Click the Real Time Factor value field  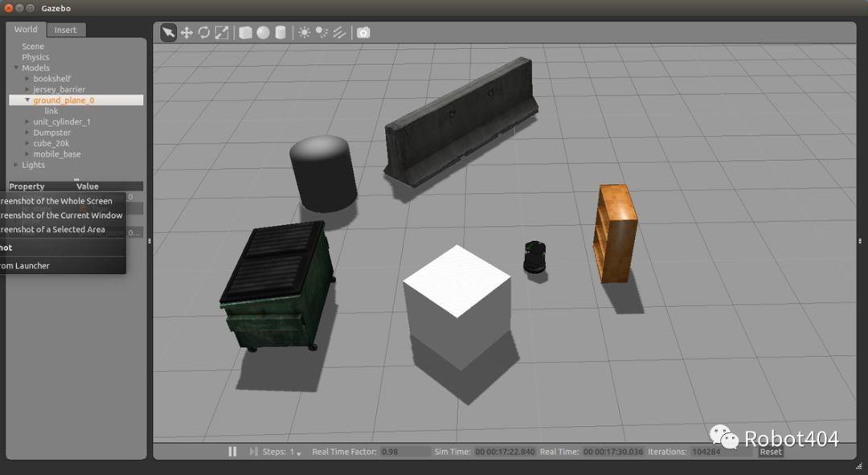pyautogui.click(x=404, y=452)
